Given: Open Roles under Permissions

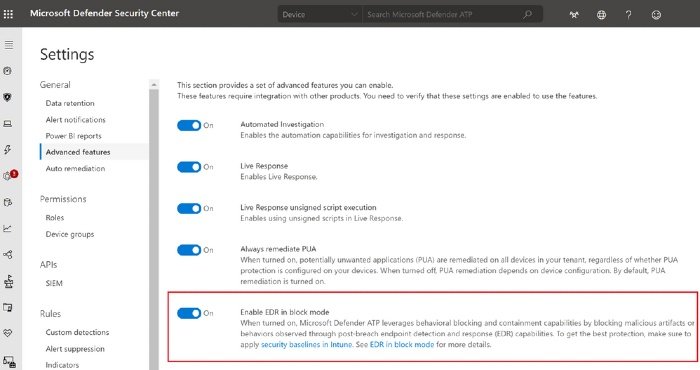Looking at the screenshot, I should [x=55, y=217].
